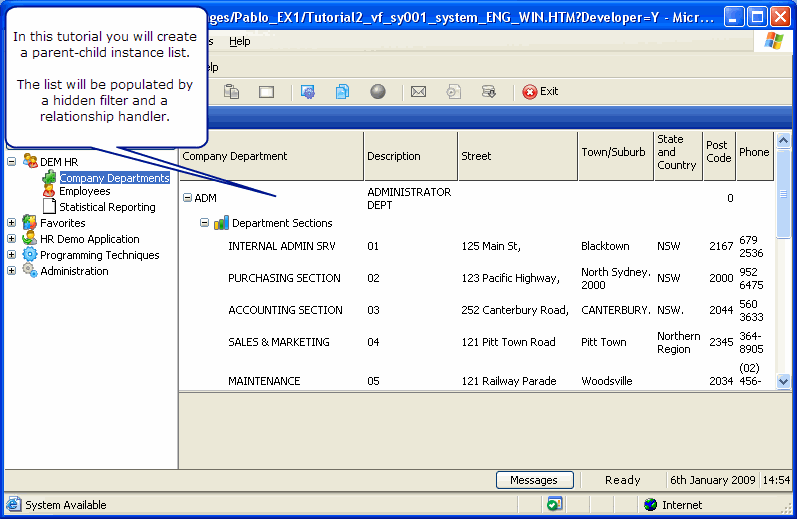797x519 pixels.
Task: Collapse the Department Sections node
Action: click(x=204, y=223)
